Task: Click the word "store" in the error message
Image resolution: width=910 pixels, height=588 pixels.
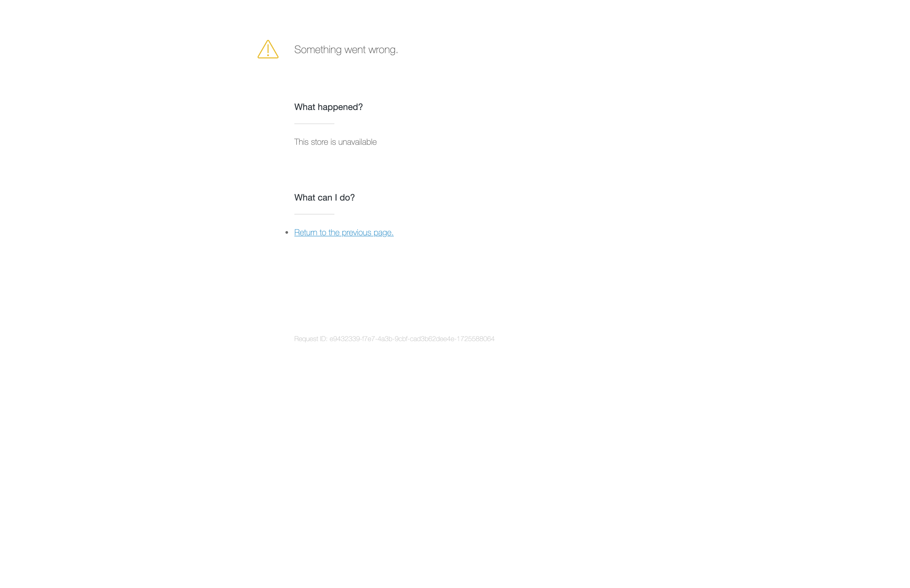Action: coord(319,142)
